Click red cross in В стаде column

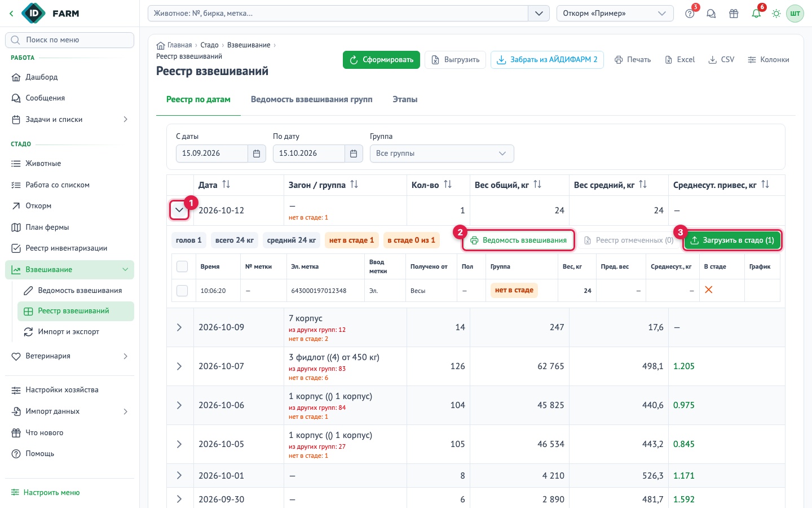(709, 290)
